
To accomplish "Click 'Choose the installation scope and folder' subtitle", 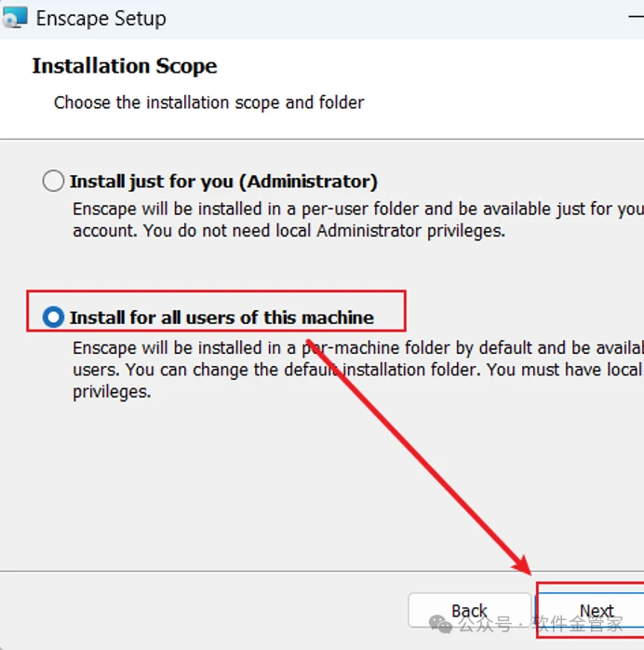I will [x=208, y=102].
